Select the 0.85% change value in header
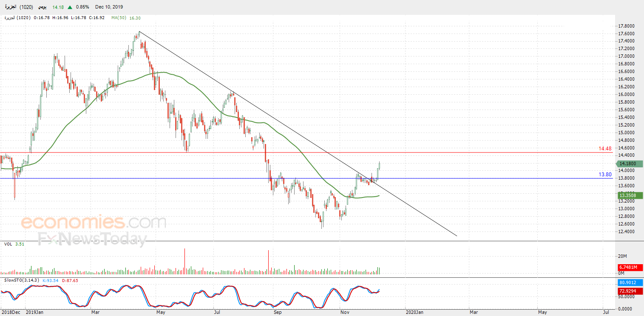 point(82,7)
